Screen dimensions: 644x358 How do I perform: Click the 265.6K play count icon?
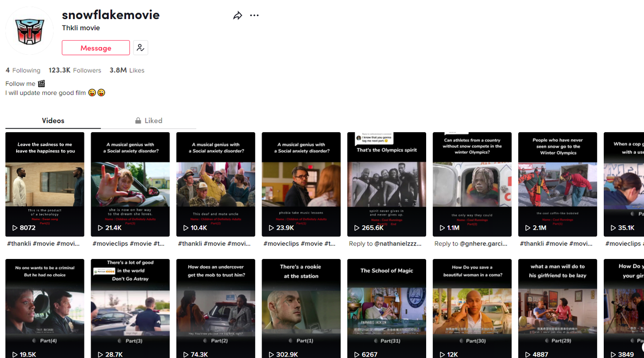point(357,228)
